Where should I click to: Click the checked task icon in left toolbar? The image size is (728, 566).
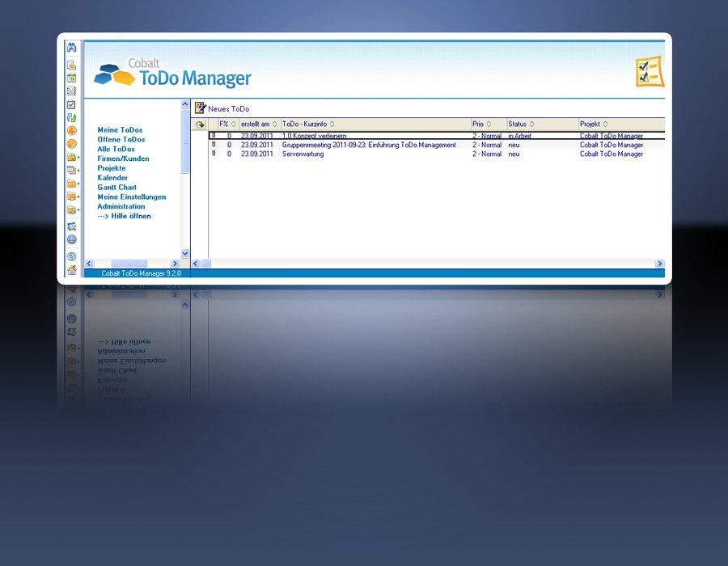point(71,104)
